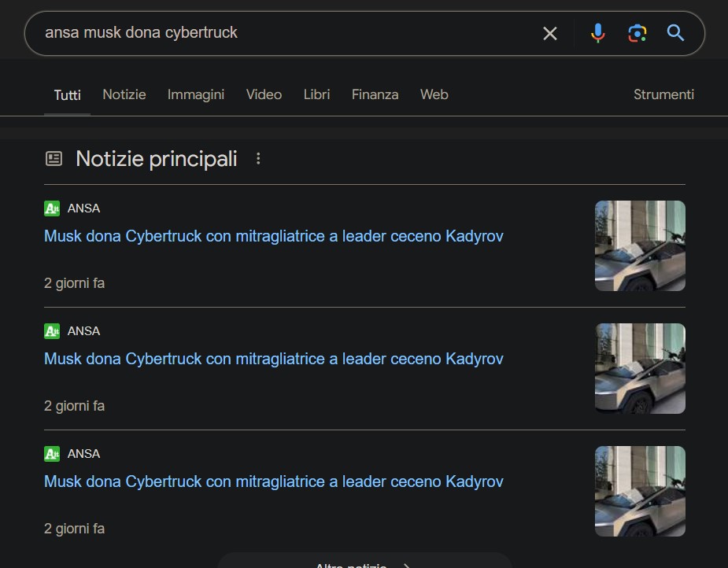Switch to the Finanza tab
The image size is (728, 568).
pos(375,94)
